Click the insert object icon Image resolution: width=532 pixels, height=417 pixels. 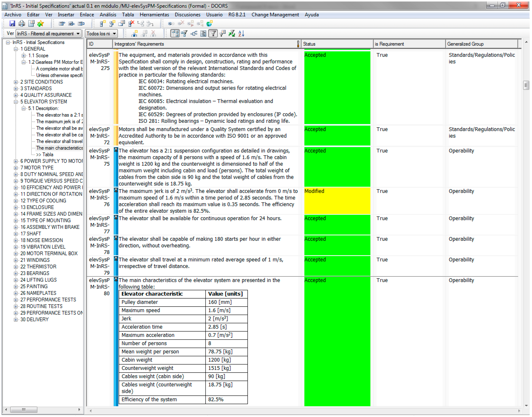(103, 23)
